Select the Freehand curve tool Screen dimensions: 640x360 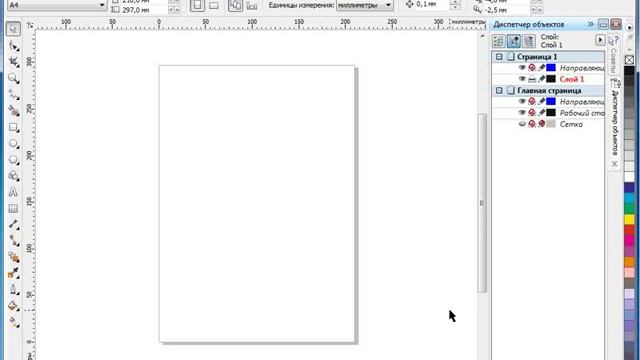(x=13, y=95)
